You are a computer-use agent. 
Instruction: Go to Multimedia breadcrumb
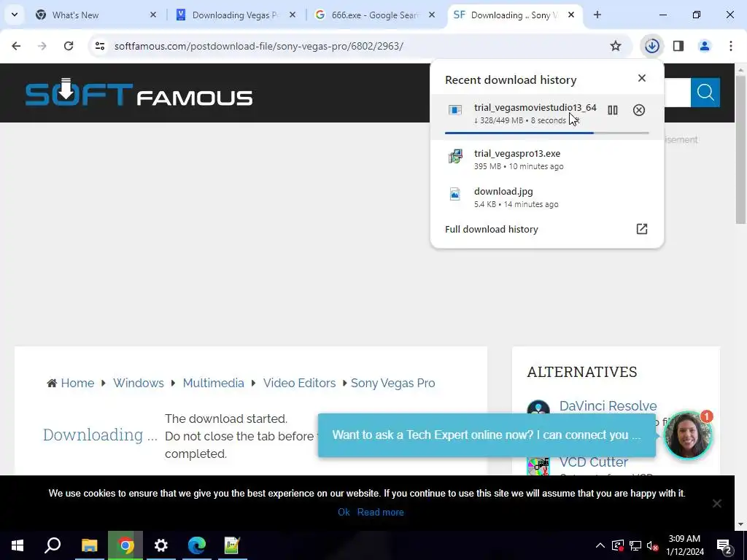(x=214, y=384)
